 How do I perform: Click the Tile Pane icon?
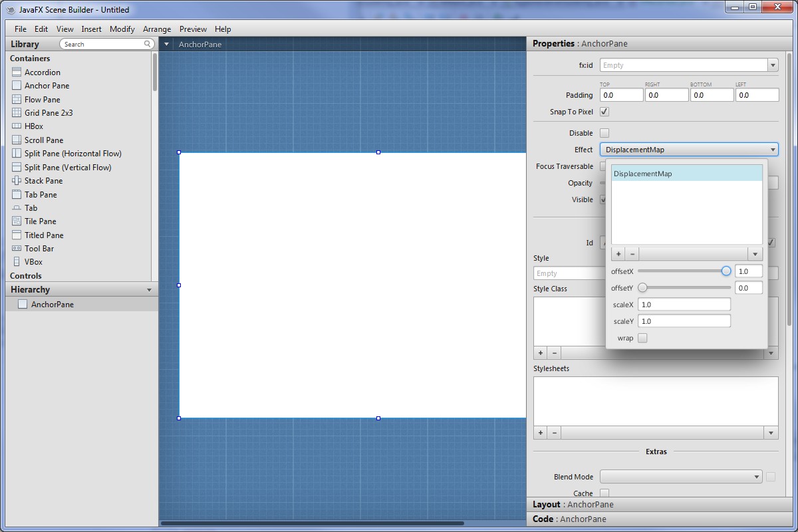pyautogui.click(x=17, y=221)
